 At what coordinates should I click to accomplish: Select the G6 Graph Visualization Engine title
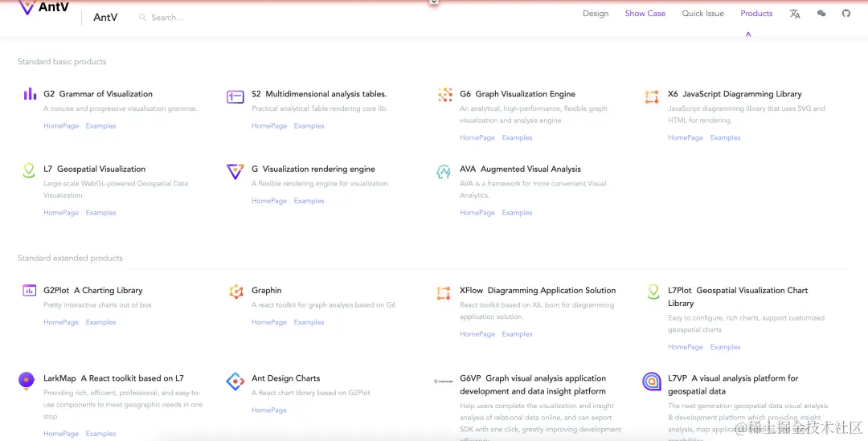click(x=518, y=94)
